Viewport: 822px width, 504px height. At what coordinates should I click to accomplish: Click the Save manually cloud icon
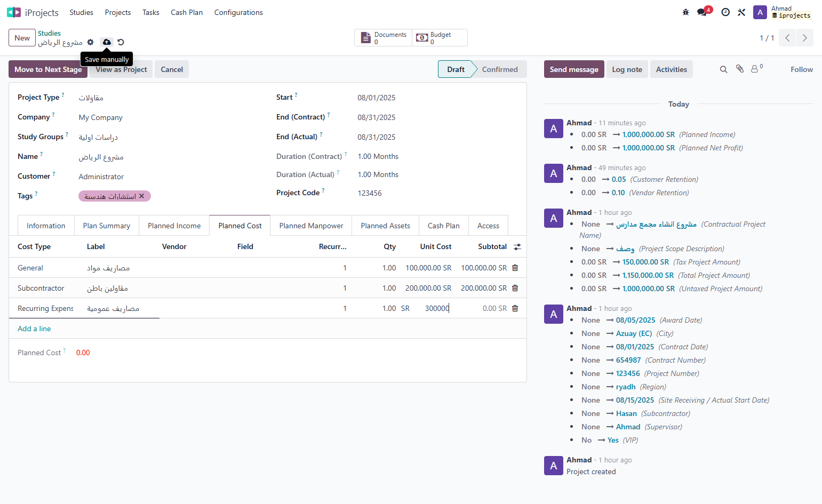107,42
